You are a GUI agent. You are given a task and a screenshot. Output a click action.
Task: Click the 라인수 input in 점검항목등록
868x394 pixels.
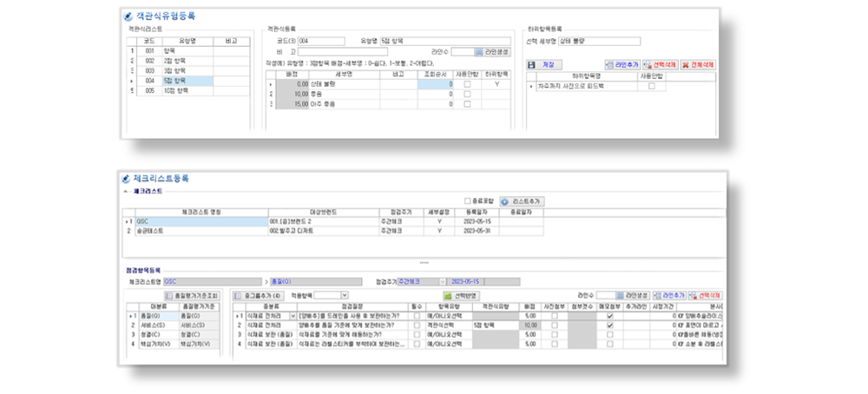(x=606, y=295)
